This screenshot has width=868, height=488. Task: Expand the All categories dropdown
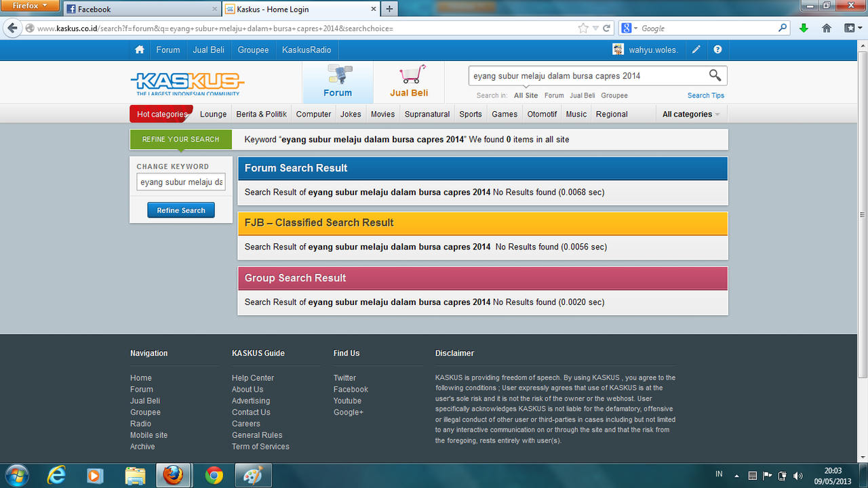(x=691, y=114)
